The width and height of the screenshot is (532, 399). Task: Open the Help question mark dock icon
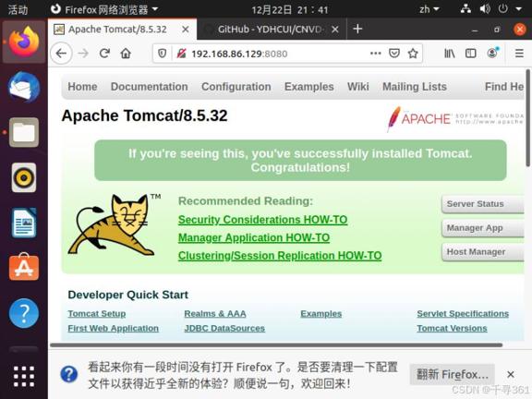click(24, 313)
